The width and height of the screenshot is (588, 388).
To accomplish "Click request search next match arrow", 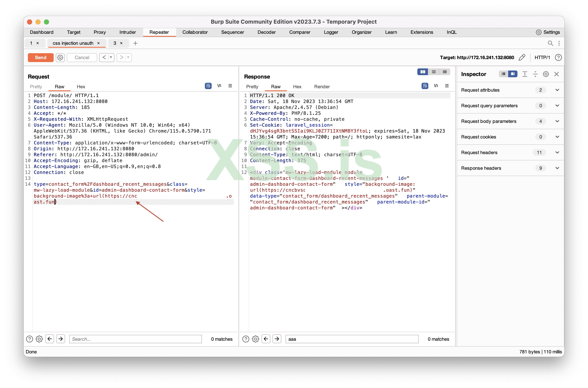I will point(61,339).
